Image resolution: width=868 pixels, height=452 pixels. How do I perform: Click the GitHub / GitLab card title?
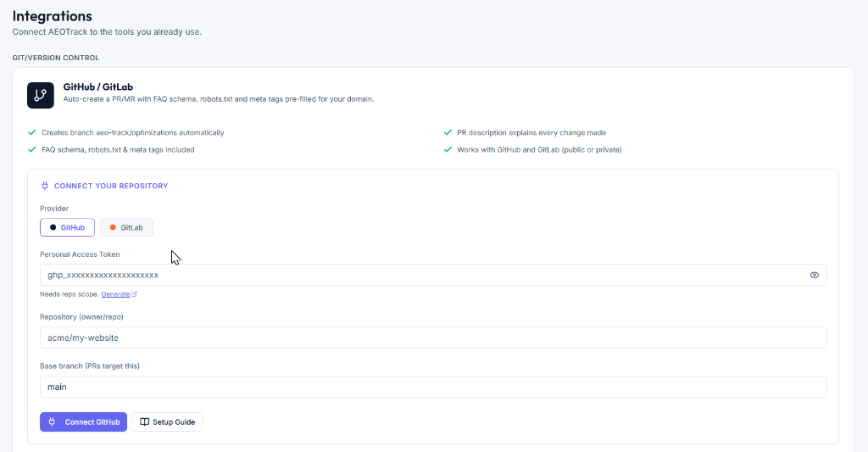point(98,87)
